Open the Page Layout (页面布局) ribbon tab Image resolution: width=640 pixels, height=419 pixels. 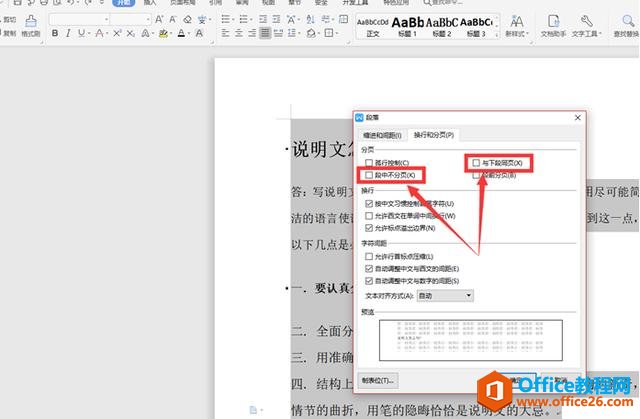coord(182,2)
